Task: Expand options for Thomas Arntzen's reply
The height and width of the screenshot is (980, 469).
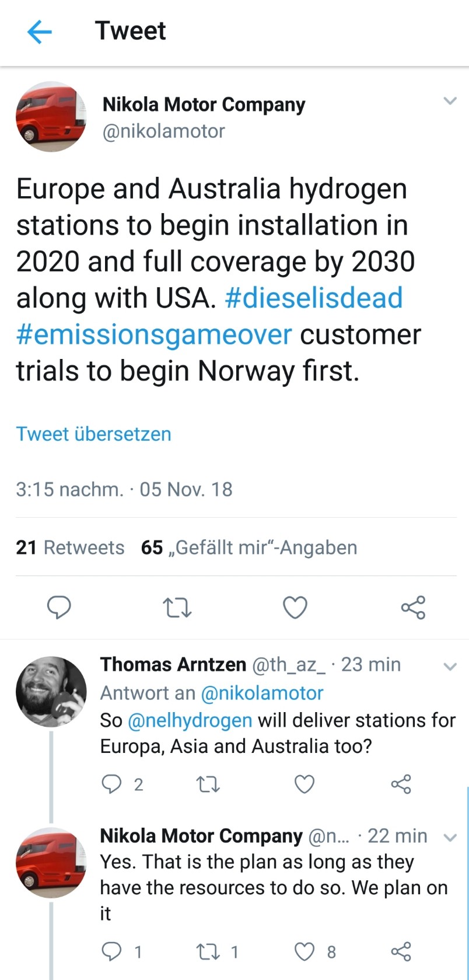Action: [450, 666]
